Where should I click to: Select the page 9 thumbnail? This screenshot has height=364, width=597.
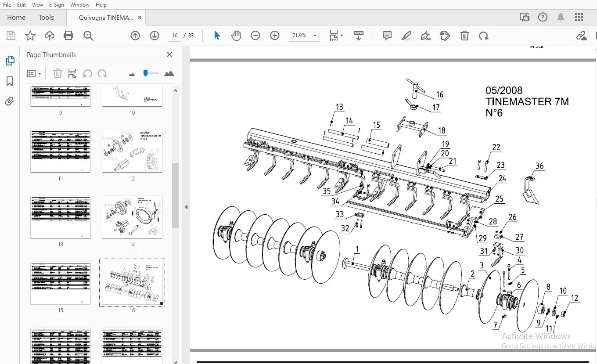61,97
